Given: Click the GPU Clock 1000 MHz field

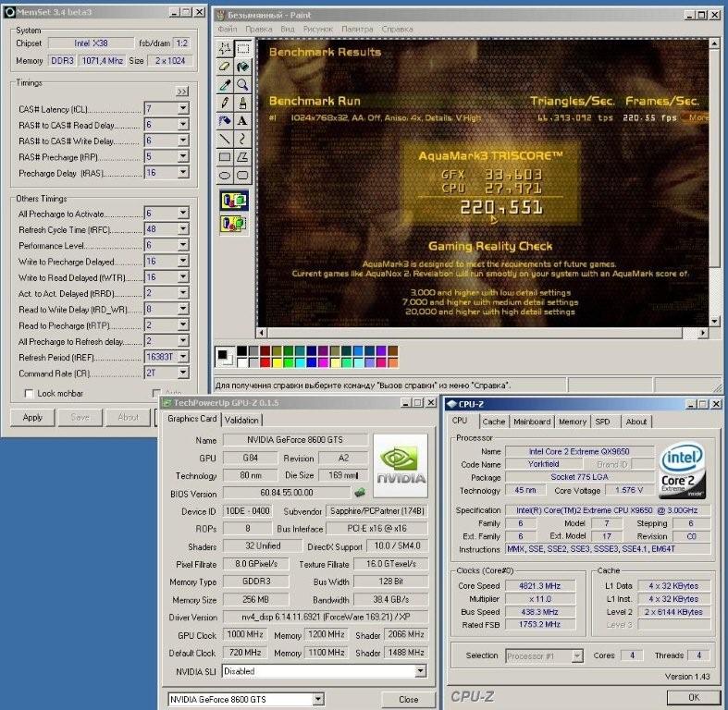Looking at the screenshot, I should point(245,634).
